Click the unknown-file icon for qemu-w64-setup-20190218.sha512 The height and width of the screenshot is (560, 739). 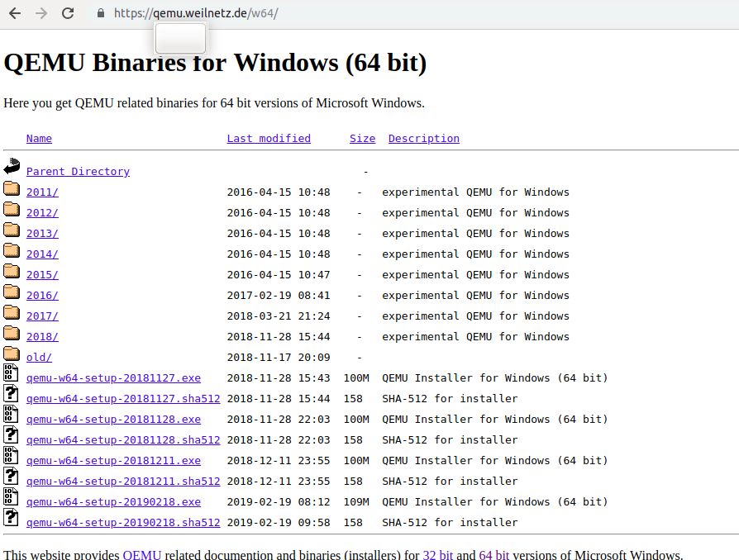11,518
